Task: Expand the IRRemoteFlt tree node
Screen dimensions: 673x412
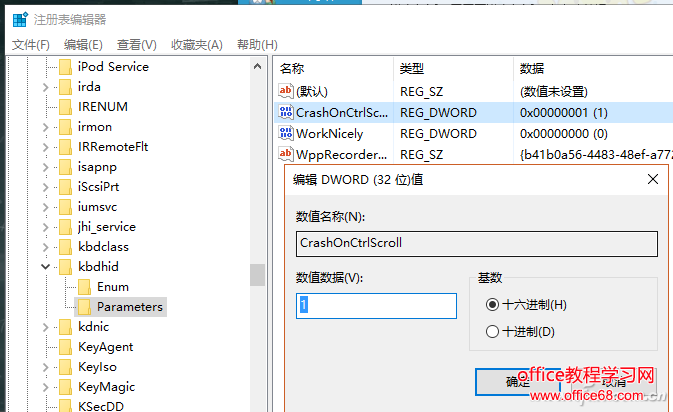Action: coord(45,147)
